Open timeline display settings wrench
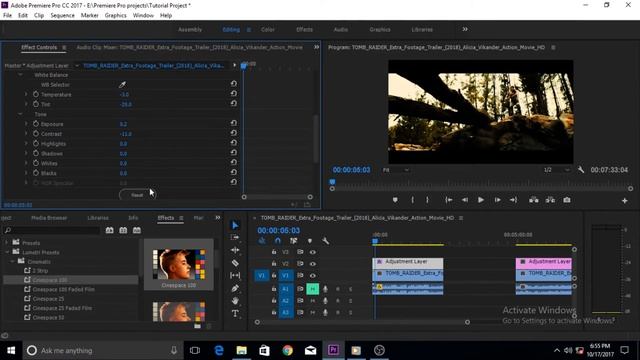Image resolution: width=640 pixels, height=360 pixels. tap(325, 241)
